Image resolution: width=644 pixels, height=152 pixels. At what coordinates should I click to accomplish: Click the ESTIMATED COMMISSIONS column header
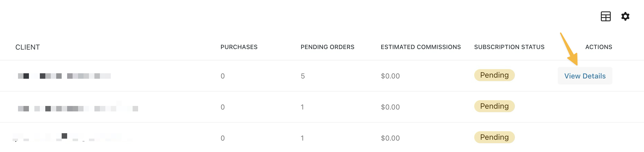[421, 47]
